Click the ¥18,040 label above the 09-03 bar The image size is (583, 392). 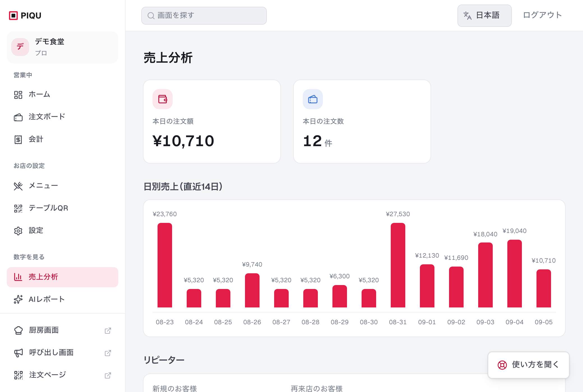click(x=485, y=234)
